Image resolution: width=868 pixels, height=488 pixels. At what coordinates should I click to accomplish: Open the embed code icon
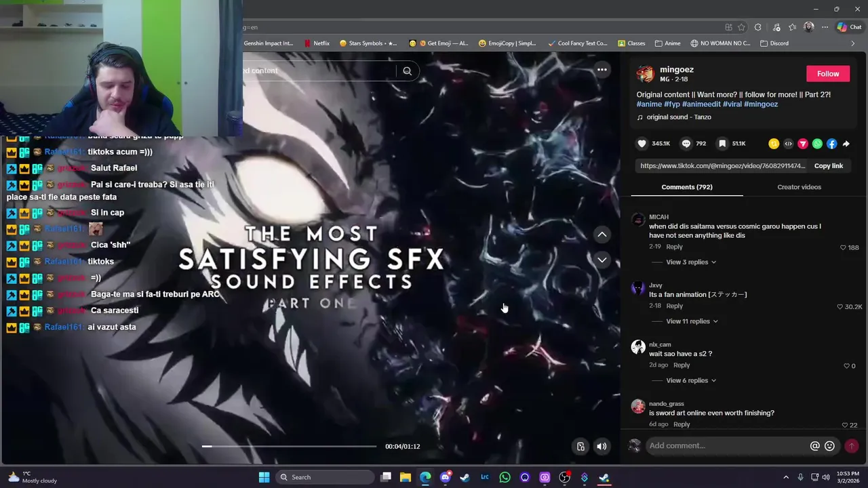pyautogui.click(x=788, y=144)
